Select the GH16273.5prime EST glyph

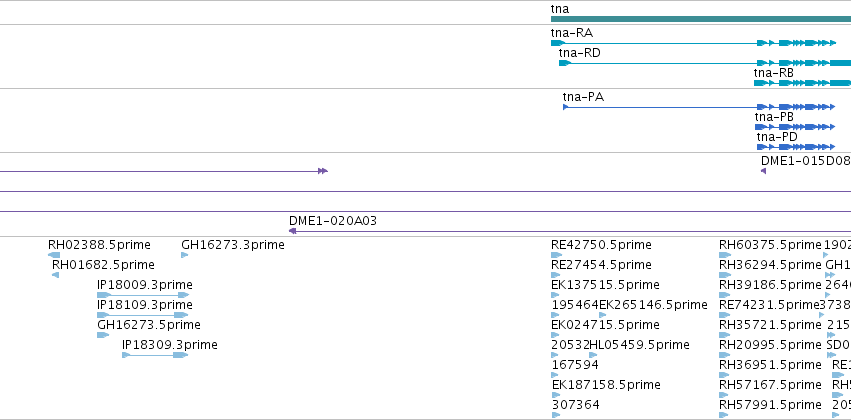(x=103, y=335)
